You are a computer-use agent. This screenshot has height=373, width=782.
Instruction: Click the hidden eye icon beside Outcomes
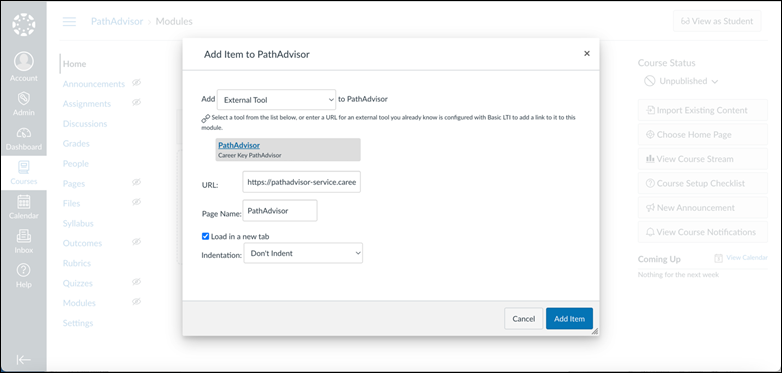click(136, 242)
